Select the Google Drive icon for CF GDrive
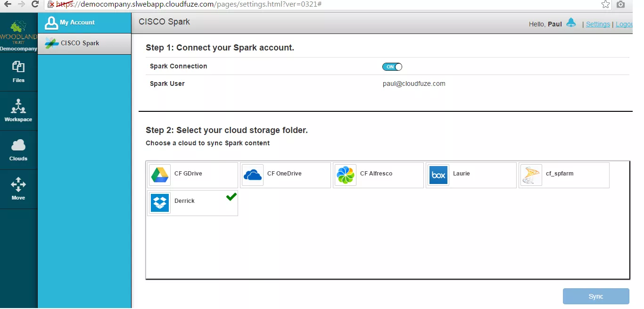This screenshot has width=644, height=309. point(160,175)
